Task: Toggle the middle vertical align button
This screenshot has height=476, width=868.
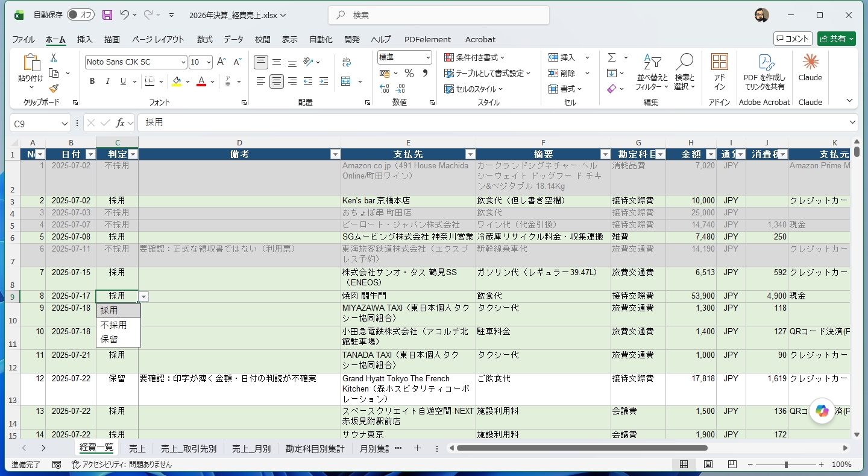Action: [277, 62]
